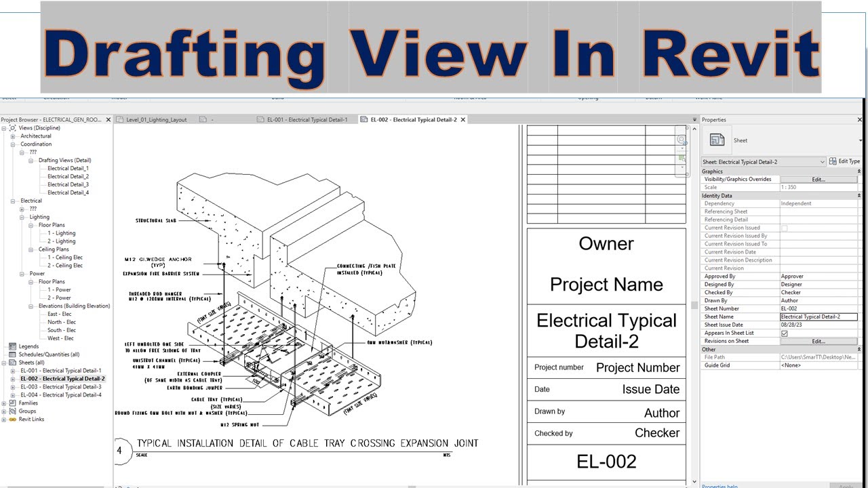Click the Families icon in browser

(x=13, y=403)
